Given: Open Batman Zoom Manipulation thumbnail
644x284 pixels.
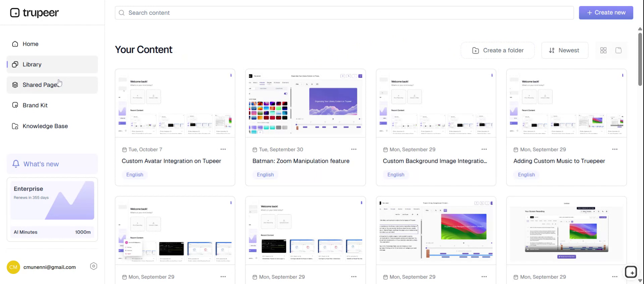Looking at the screenshot, I should (x=306, y=103).
